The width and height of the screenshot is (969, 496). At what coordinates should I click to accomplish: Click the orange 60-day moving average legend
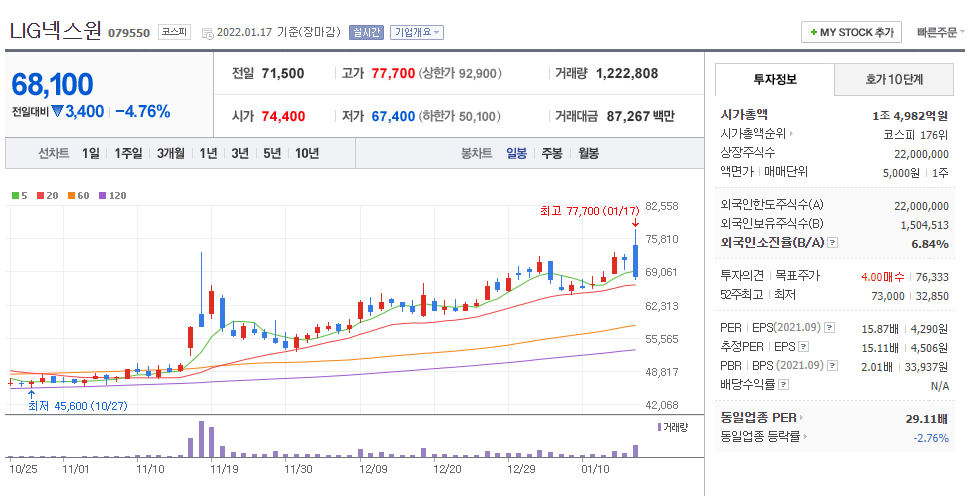click(78, 195)
